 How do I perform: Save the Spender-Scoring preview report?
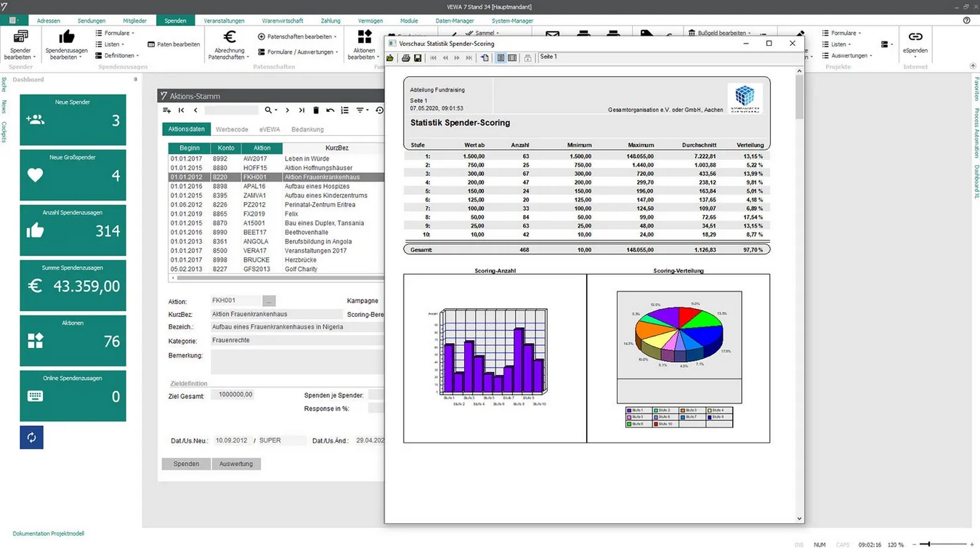point(418,58)
